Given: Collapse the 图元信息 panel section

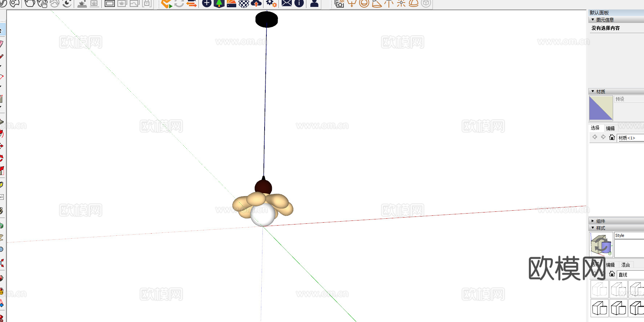Looking at the screenshot, I should [593, 20].
